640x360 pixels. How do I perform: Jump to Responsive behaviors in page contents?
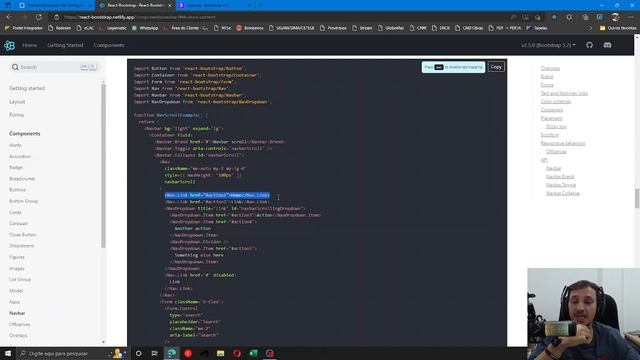pos(563,143)
